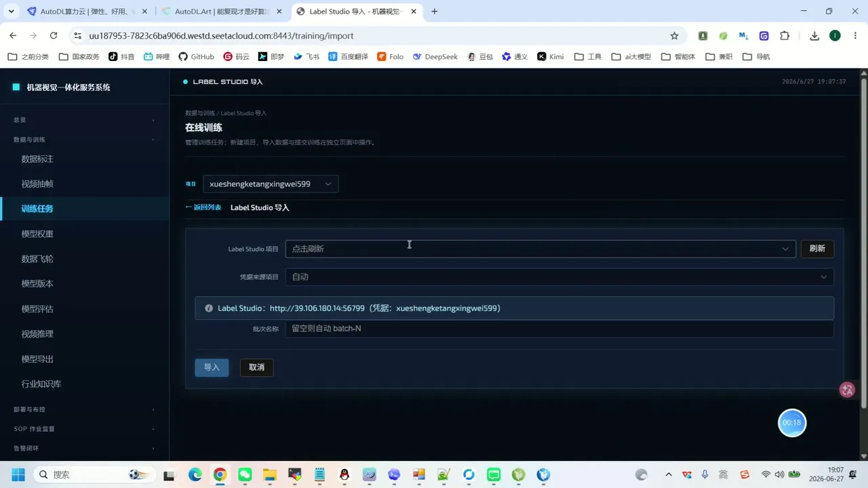This screenshot has width=868, height=488.
Task: Open the Label Studio URL http://39.106.180.14:56799
Action: pos(317,308)
